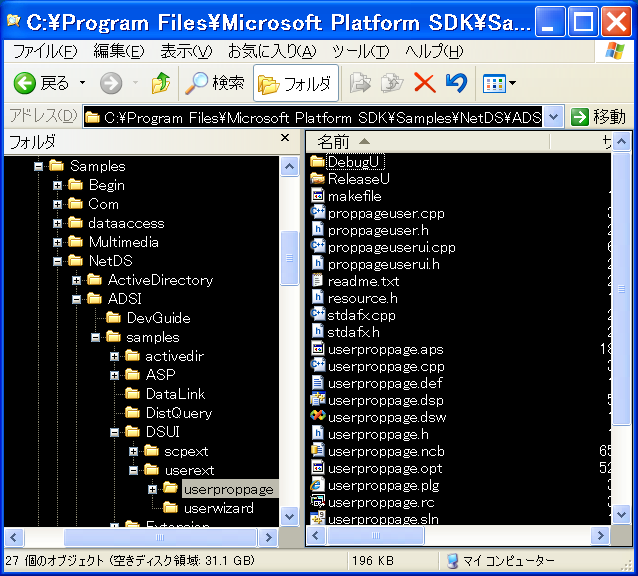Select the proppageuserui.cpp file name
638x576 pixels.
(x=391, y=247)
